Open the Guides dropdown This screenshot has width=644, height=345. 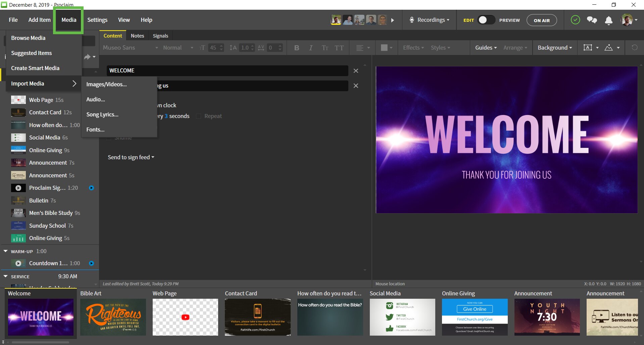(486, 48)
